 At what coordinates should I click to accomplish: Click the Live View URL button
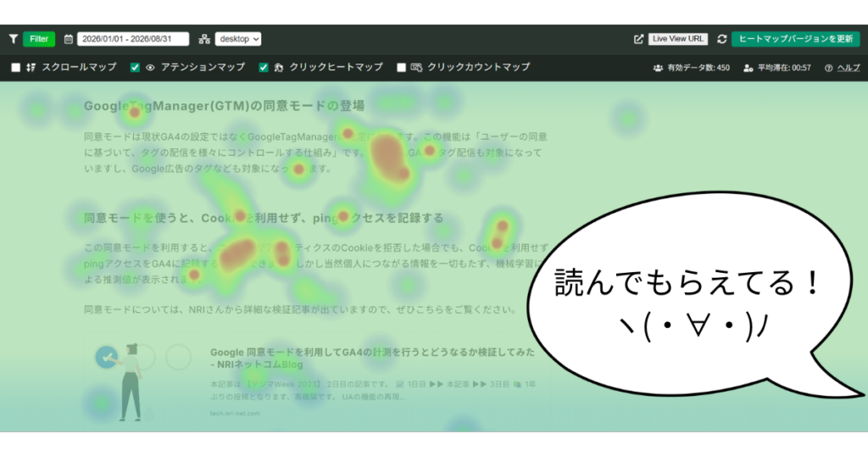677,39
